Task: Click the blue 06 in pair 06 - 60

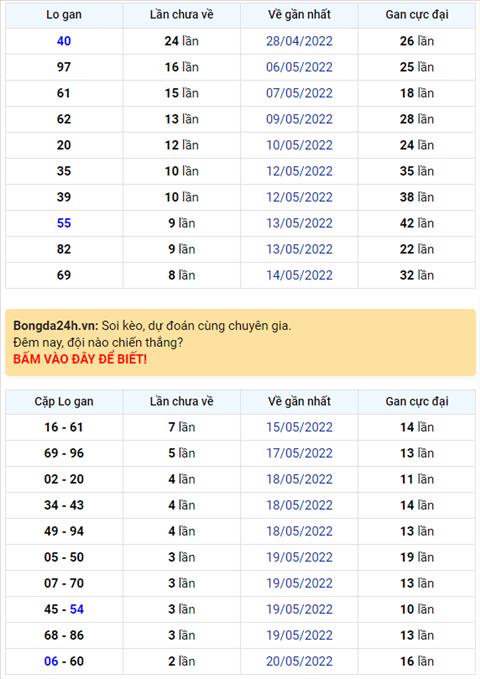Action: click(51, 661)
